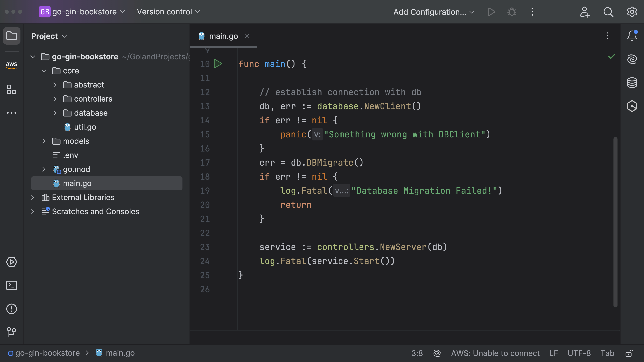644x362 pixels.
Task: Collapse the core folder
Action: click(44, 71)
